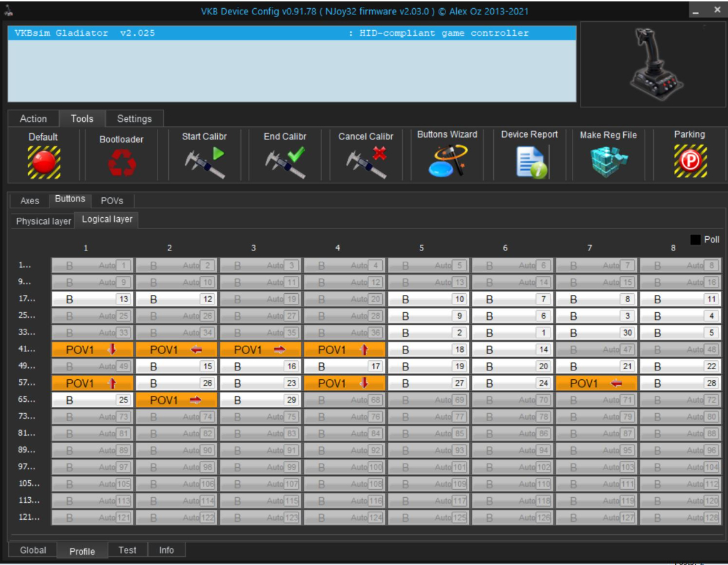Click the joystick device thumbnail image
728x565 pixels.
coord(653,65)
